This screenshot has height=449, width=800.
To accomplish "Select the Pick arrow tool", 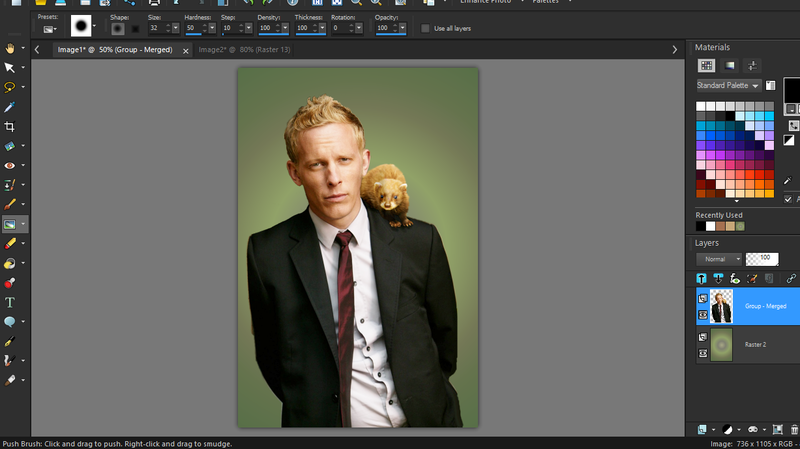I will tap(10, 67).
